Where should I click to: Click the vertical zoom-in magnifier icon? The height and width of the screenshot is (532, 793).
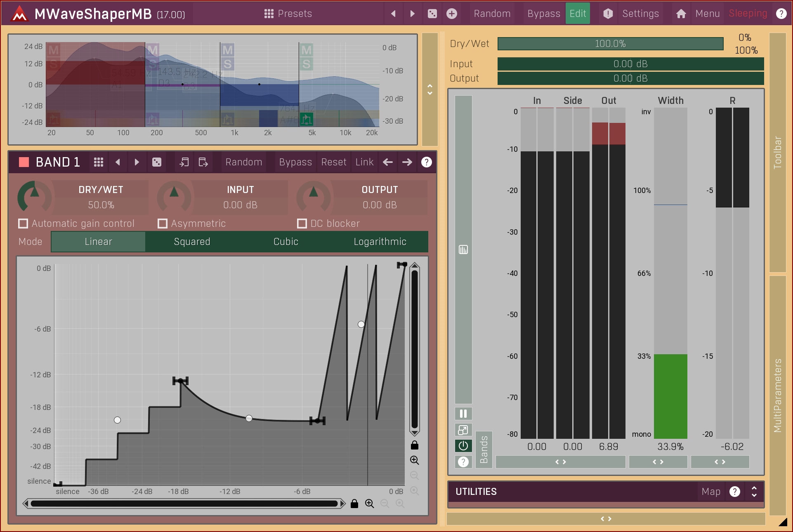(414, 460)
